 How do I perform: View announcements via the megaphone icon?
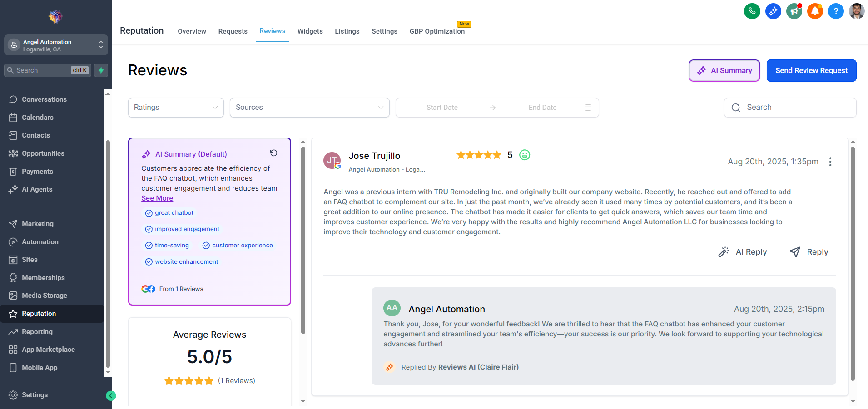click(794, 11)
